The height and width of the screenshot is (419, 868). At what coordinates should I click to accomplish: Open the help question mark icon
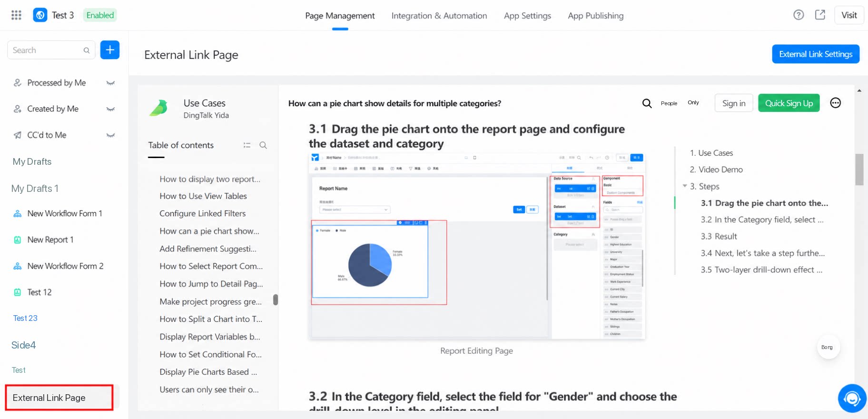[x=799, y=15]
